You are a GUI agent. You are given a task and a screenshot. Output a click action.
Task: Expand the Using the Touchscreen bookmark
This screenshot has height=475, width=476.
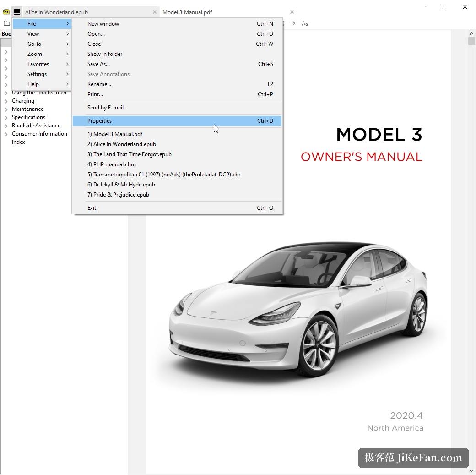point(6,93)
